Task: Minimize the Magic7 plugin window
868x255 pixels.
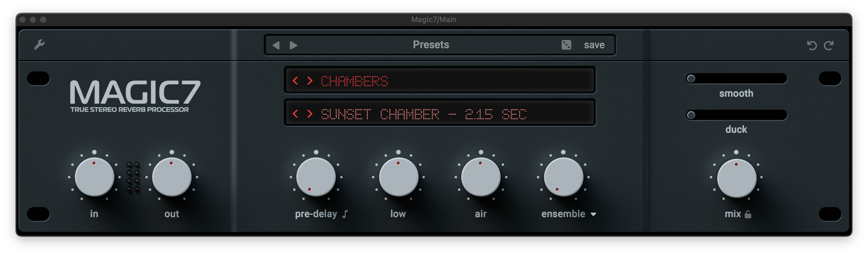Action: pos(33,20)
